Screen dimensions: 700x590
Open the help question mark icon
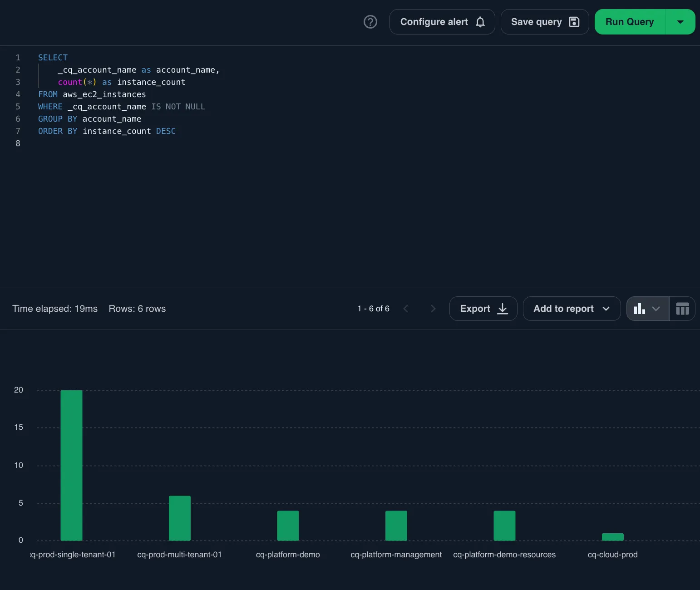click(370, 22)
